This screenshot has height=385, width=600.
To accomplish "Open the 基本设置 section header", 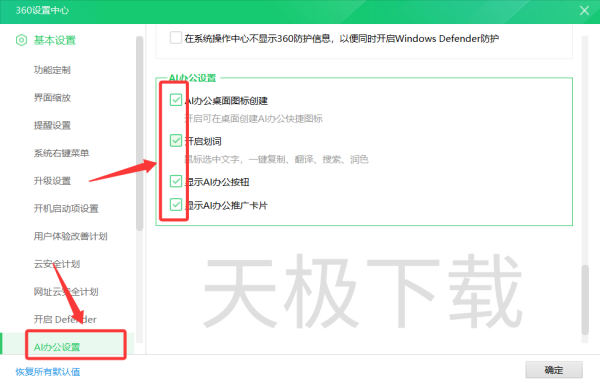I will pyautogui.click(x=55, y=40).
